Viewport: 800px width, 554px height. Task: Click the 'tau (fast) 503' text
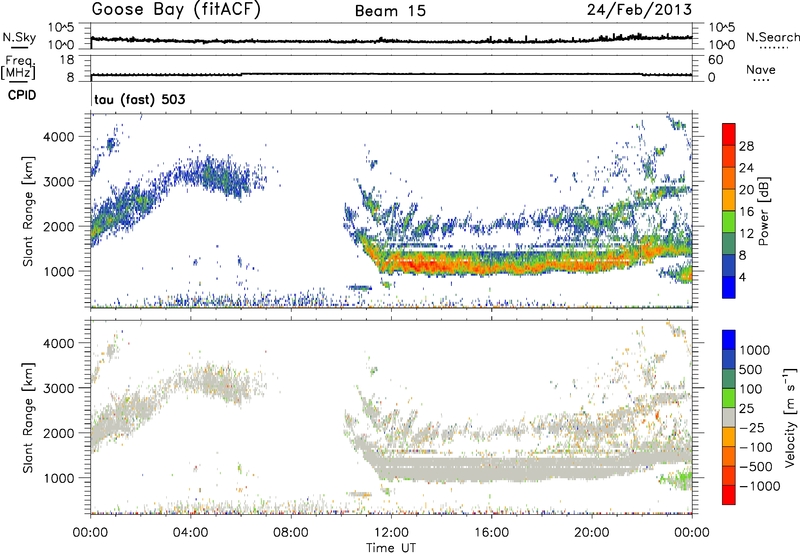point(140,99)
